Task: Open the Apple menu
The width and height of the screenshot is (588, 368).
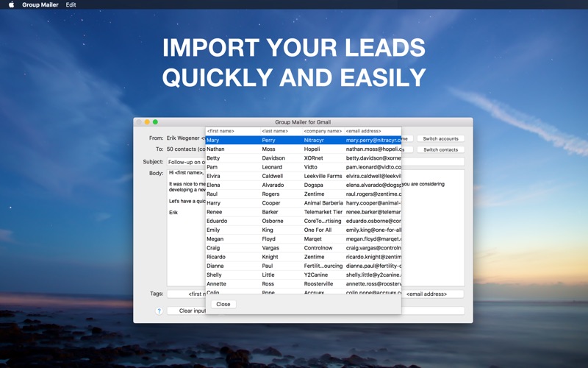Action: click(x=11, y=5)
